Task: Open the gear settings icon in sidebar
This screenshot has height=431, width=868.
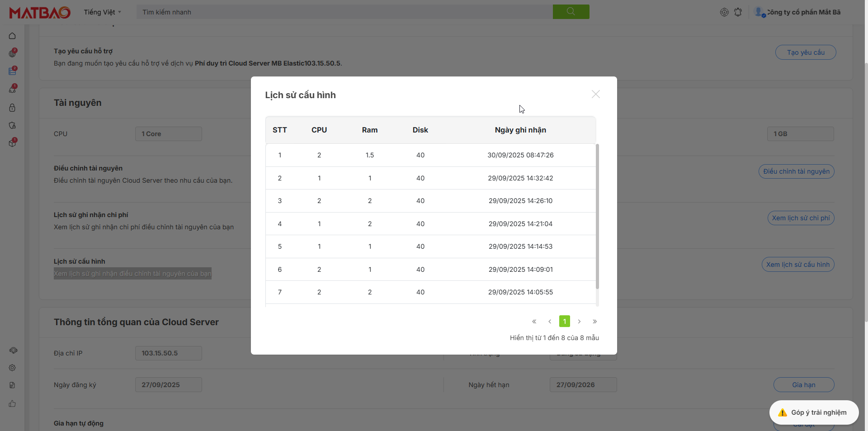Action: pos(12,368)
